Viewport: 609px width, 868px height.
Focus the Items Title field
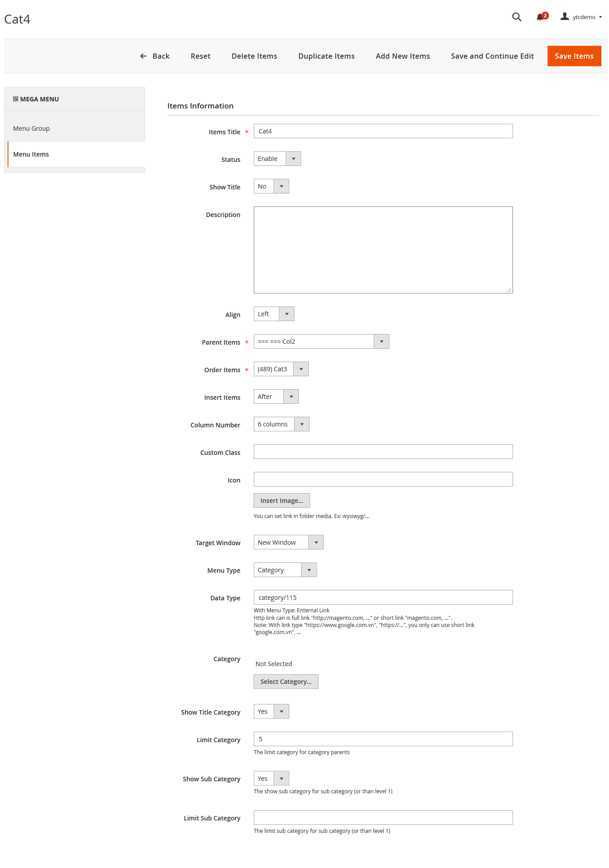pyautogui.click(x=383, y=131)
